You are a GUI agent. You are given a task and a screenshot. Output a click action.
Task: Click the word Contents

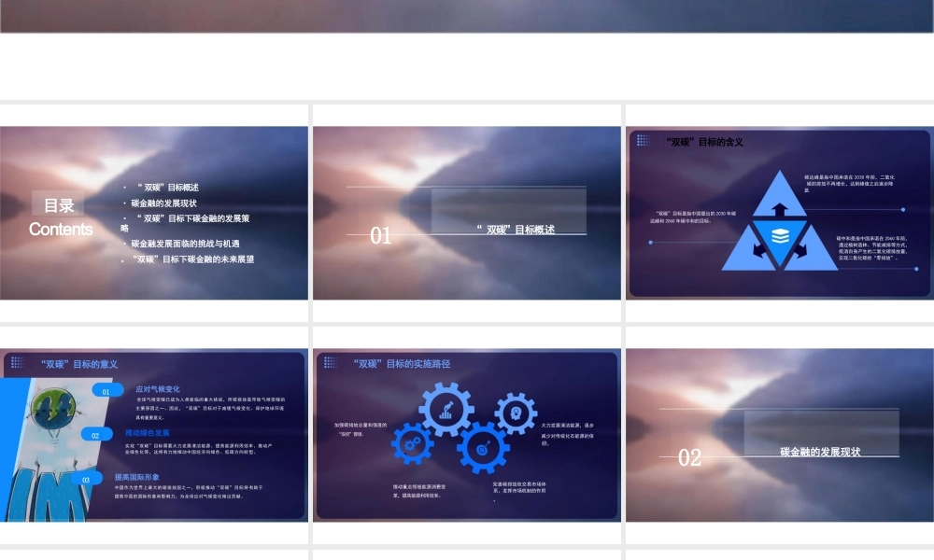coord(61,229)
